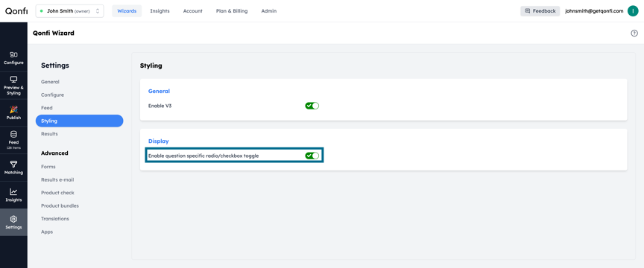The image size is (644, 268).
Task: Select the Styling settings item
Action: pyautogui.click(x=79, y=121)
